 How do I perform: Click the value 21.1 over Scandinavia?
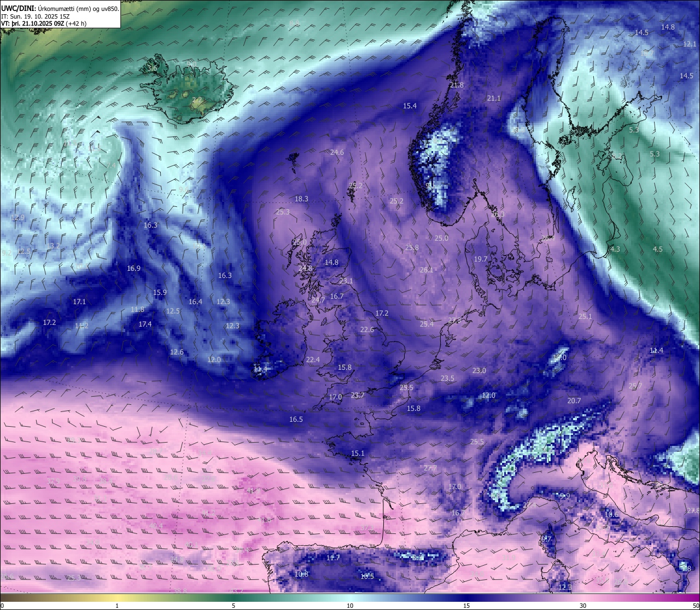click(494, 98)
